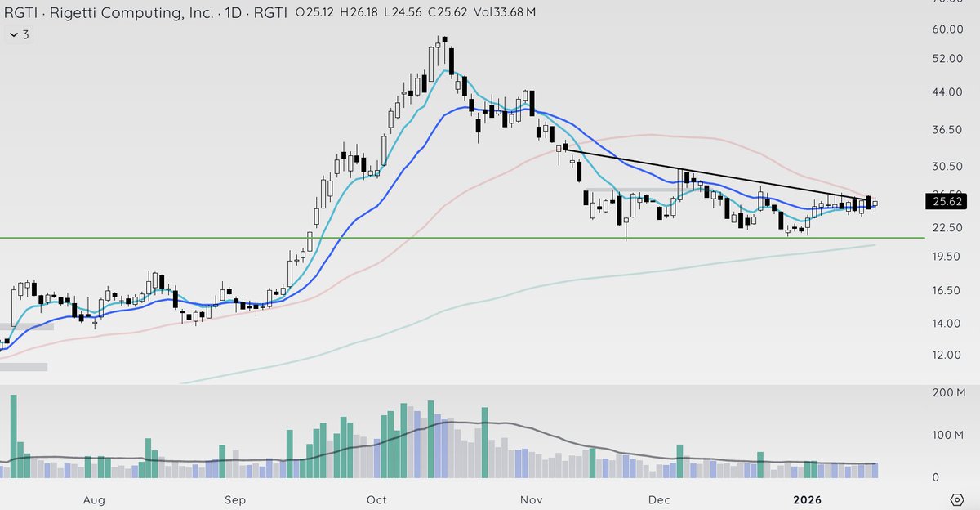Select the green horizontal support line

462,238
